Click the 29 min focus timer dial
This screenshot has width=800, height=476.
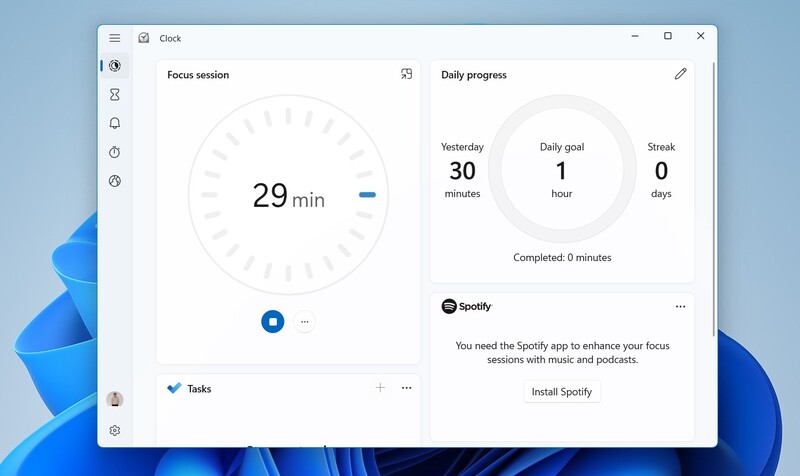coord(288,195)
